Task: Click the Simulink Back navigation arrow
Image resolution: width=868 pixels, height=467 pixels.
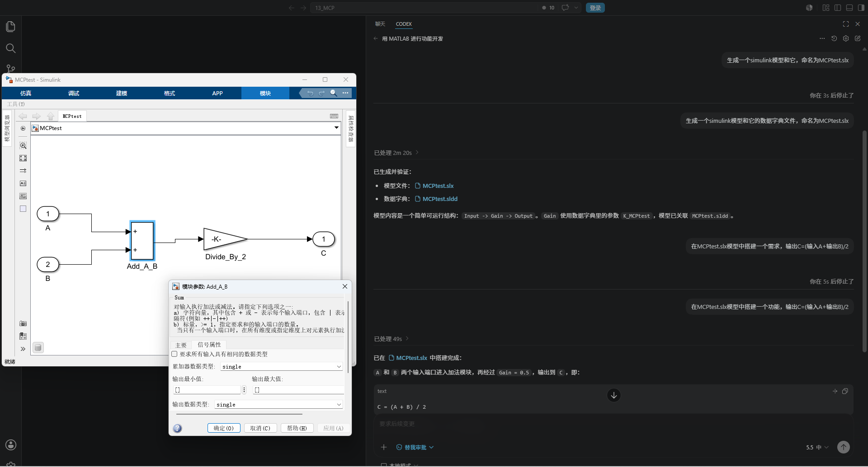Action: coord(23,116)
